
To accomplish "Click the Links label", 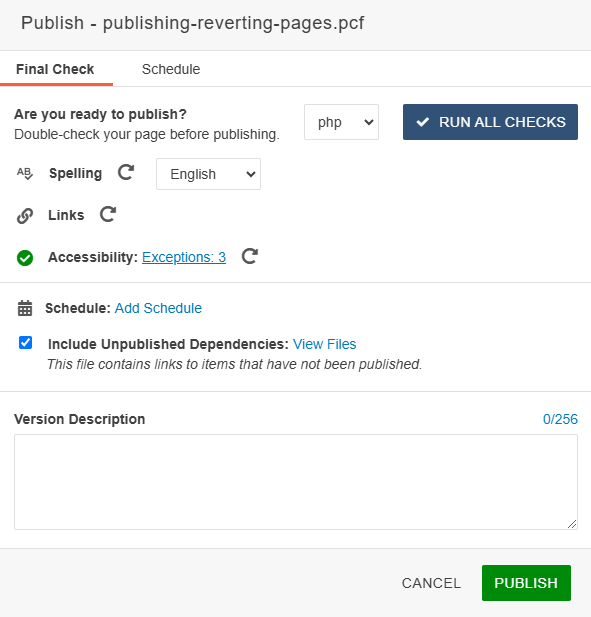I will [x=66, y=215].
